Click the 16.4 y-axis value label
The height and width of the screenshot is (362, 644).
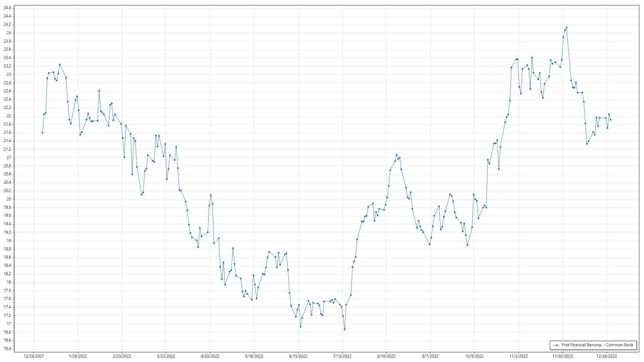[x=7, y=349]
